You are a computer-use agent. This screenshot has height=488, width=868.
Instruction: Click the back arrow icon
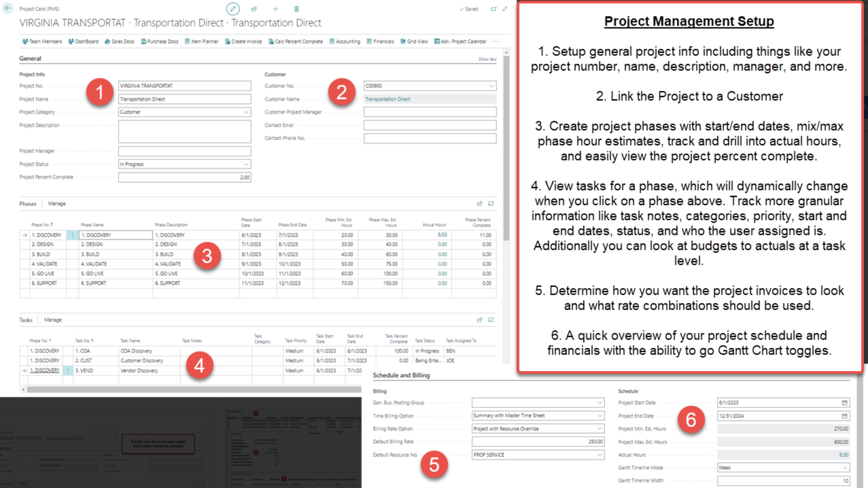(8, 8)
